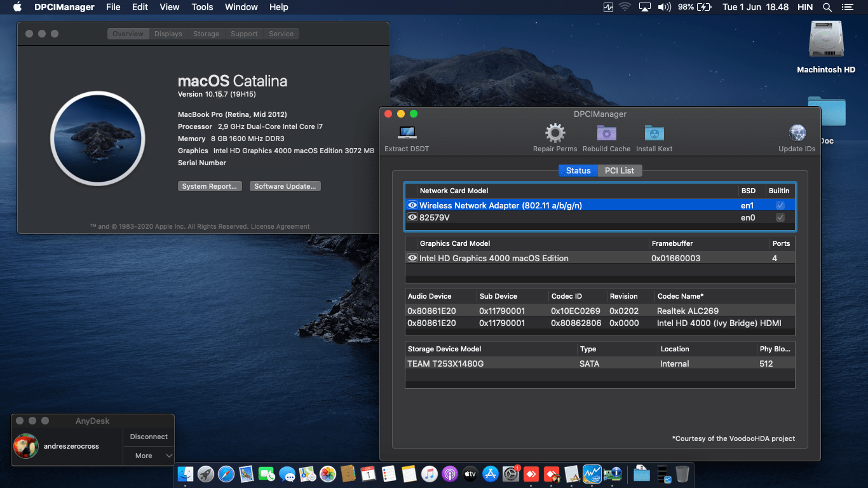Screen dimensions: 868x488
Task: Click the andreszerocross user avatar
Action: [26, 446]
